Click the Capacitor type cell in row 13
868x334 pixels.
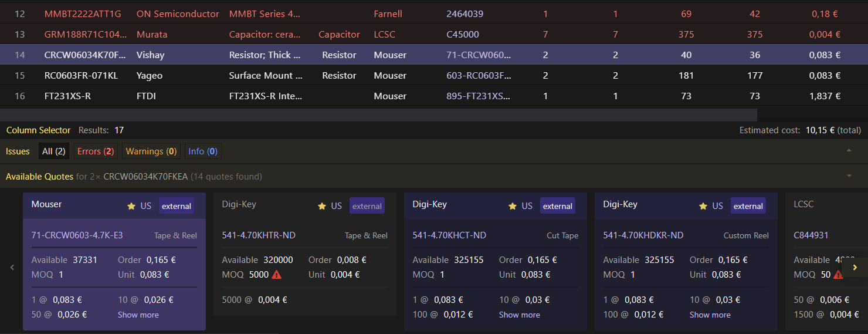[339, 35]
